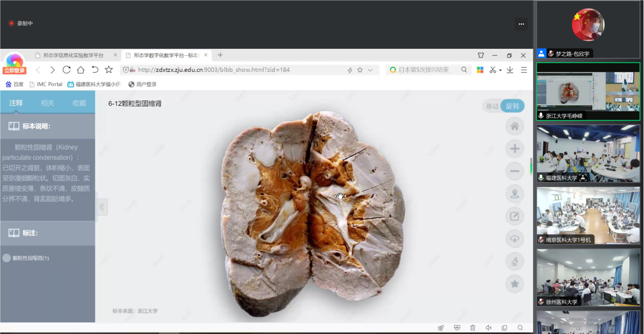Screen dimensions: 644x334
Task: Expand the address bar dropdown chevron
Action: tap(370, 70)
